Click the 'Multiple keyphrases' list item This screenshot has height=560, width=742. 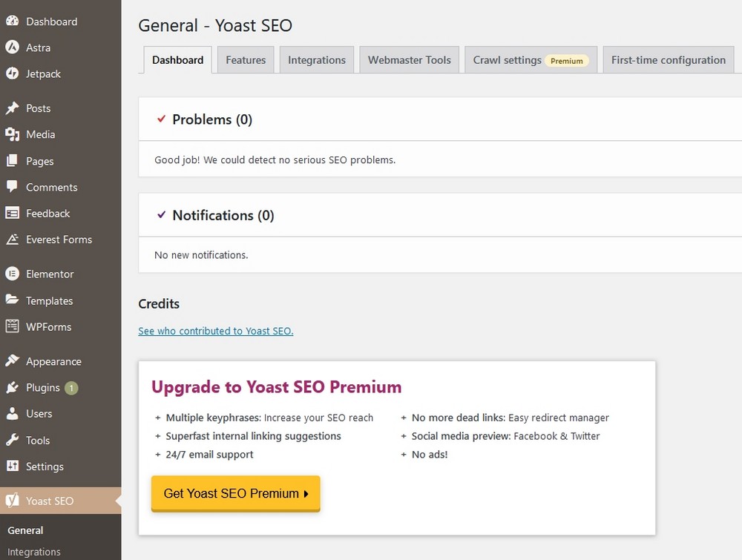coord(269,418)
